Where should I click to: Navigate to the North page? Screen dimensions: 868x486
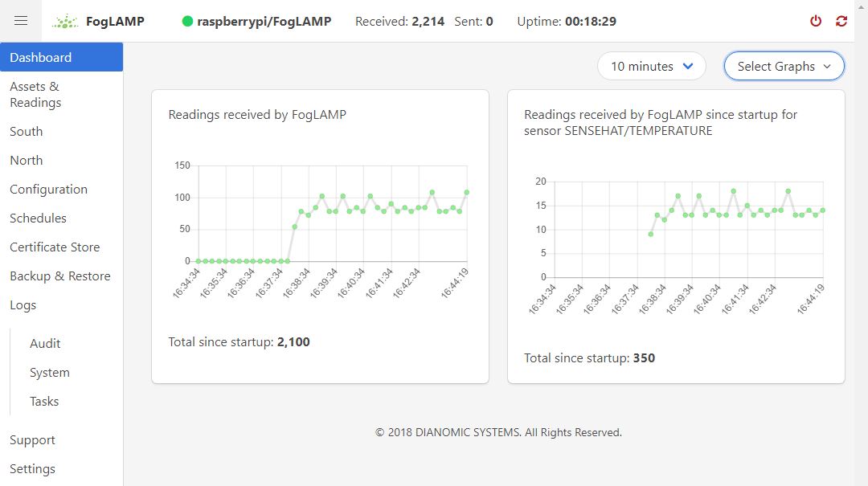click(x=27, y=161)
